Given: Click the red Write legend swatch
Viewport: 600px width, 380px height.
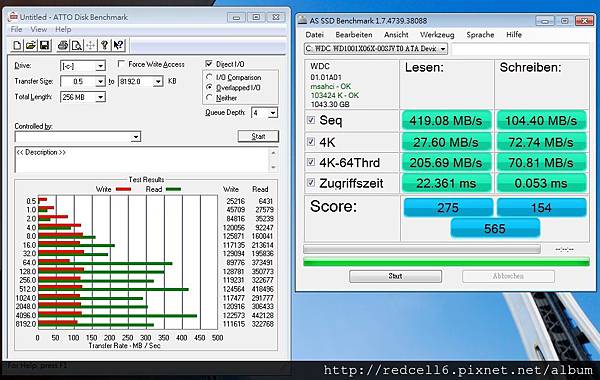Looking at the screenshot, I should point(123,189).
